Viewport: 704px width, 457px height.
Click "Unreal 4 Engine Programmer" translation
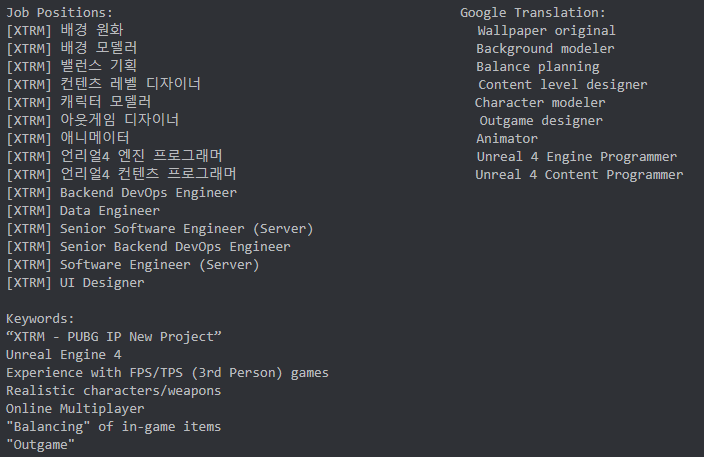coord(576,156)
